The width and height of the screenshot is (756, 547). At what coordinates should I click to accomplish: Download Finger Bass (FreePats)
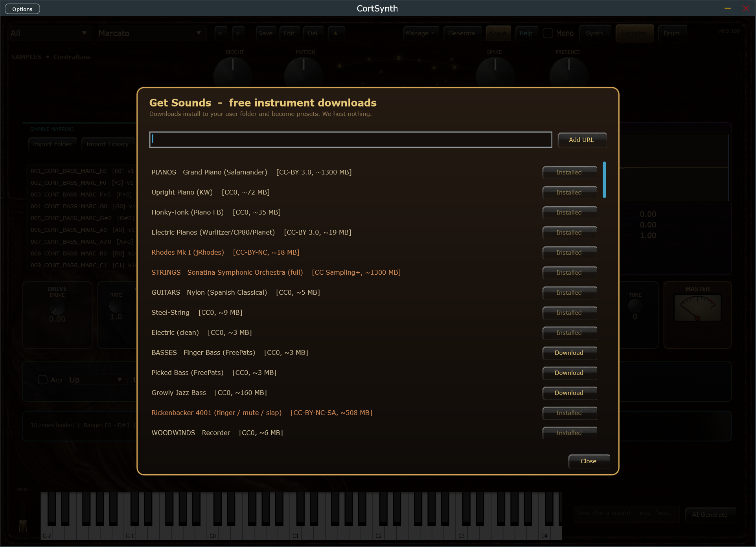[x=569, y=352]
